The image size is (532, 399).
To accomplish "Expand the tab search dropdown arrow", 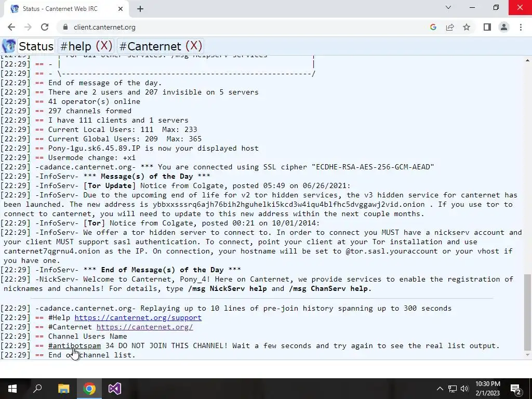I will (448, 7).
